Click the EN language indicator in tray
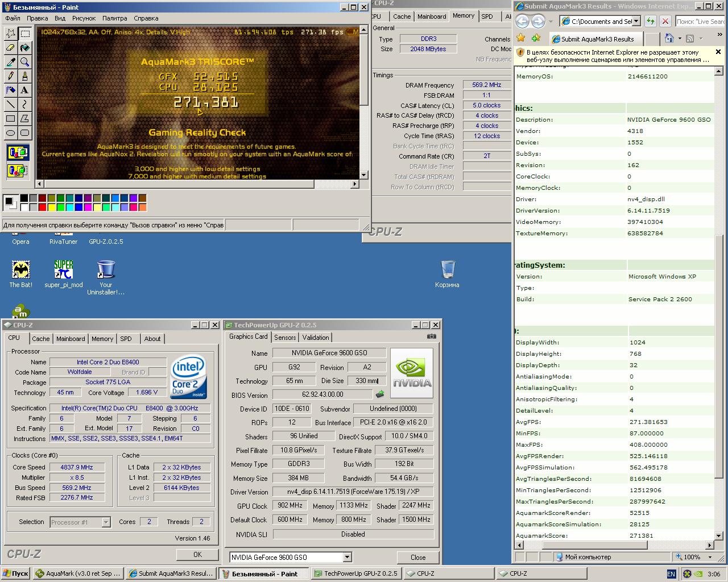 (x=671, y=573)
